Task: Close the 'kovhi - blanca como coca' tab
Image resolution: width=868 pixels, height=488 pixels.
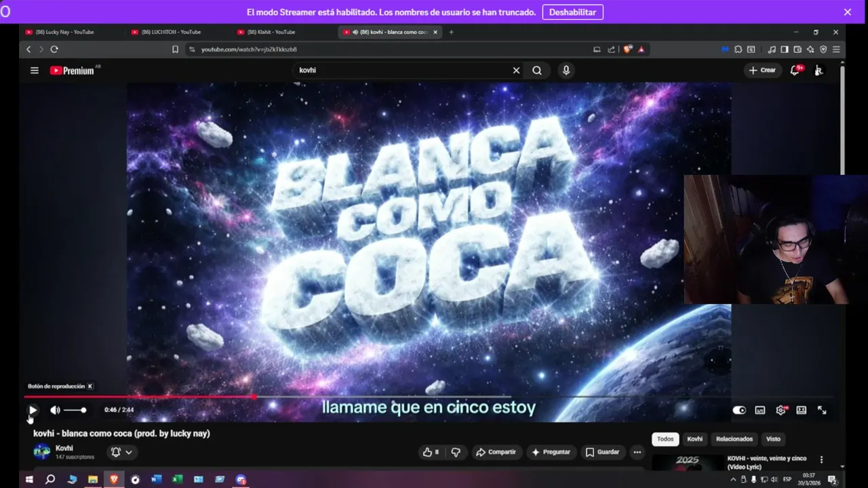Action: click(435, 32)
